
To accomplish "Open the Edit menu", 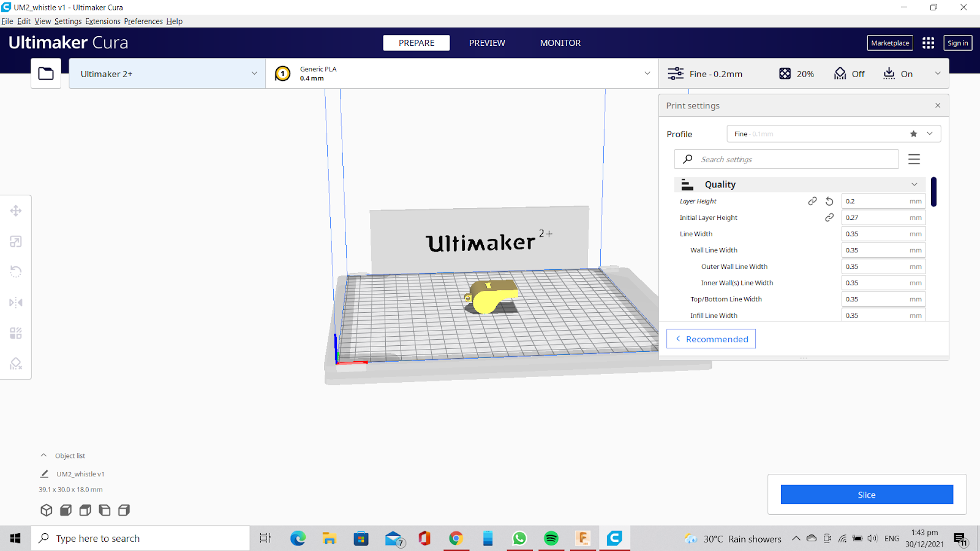I will pyautogui.click(x=24, y=21).
